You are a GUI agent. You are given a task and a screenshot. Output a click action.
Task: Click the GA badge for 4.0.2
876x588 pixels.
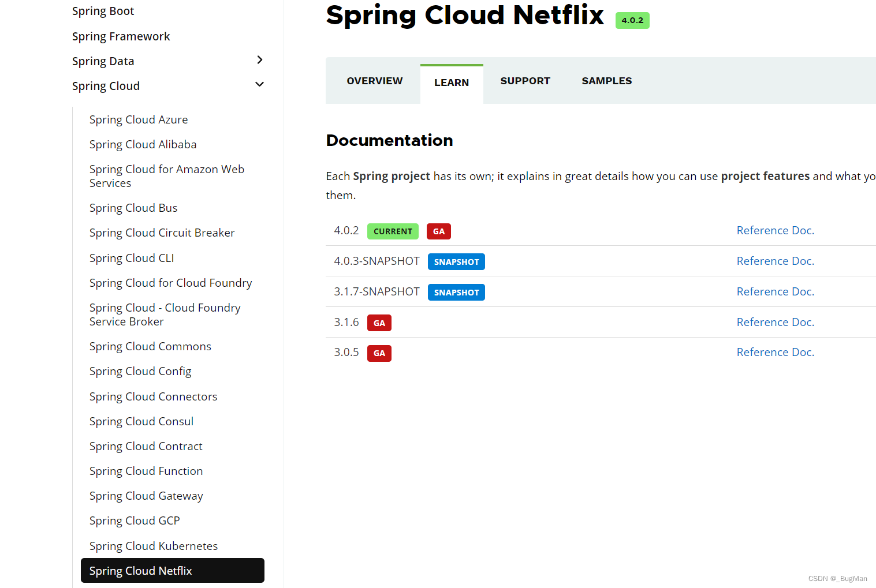[439, 231]
